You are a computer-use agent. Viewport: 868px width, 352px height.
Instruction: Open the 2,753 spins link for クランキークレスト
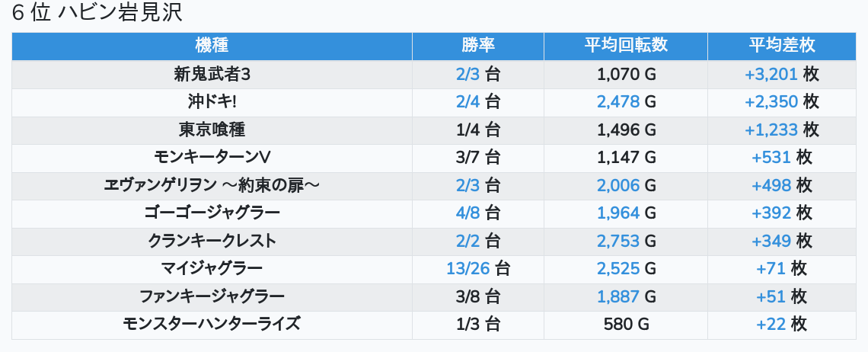coord(618,242)
